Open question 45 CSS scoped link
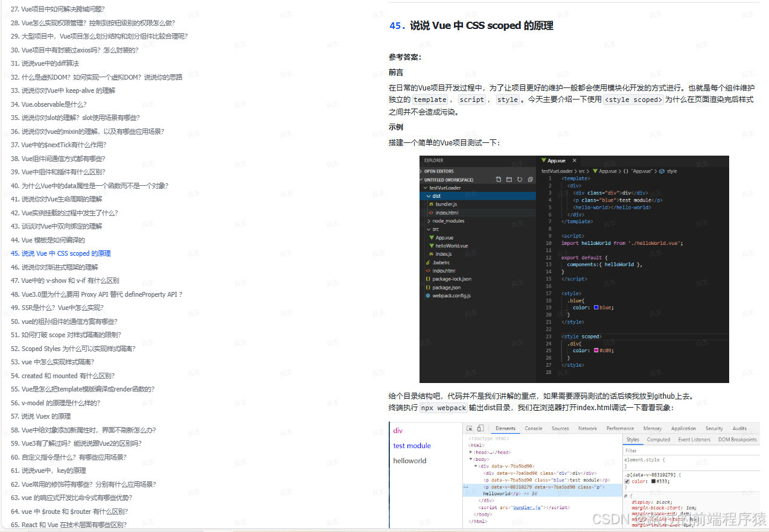This screenshot has height=532, width=769. pos(60,253)
